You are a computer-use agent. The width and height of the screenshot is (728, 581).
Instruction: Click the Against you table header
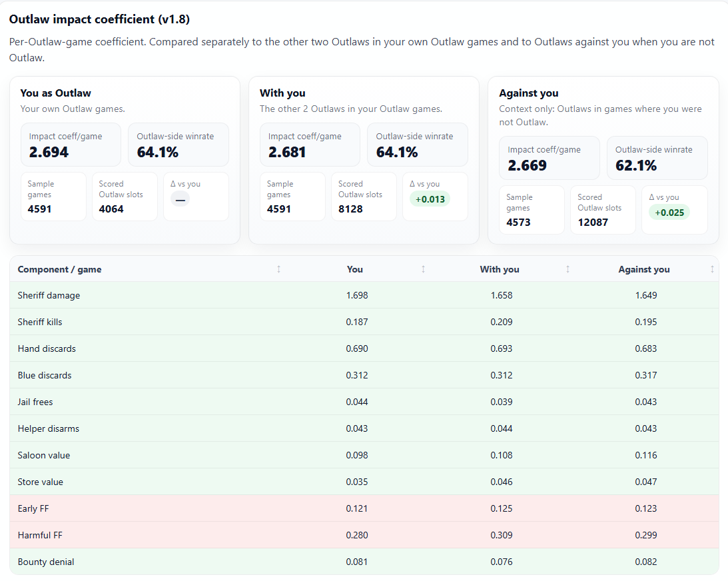[x=644, y=269]
